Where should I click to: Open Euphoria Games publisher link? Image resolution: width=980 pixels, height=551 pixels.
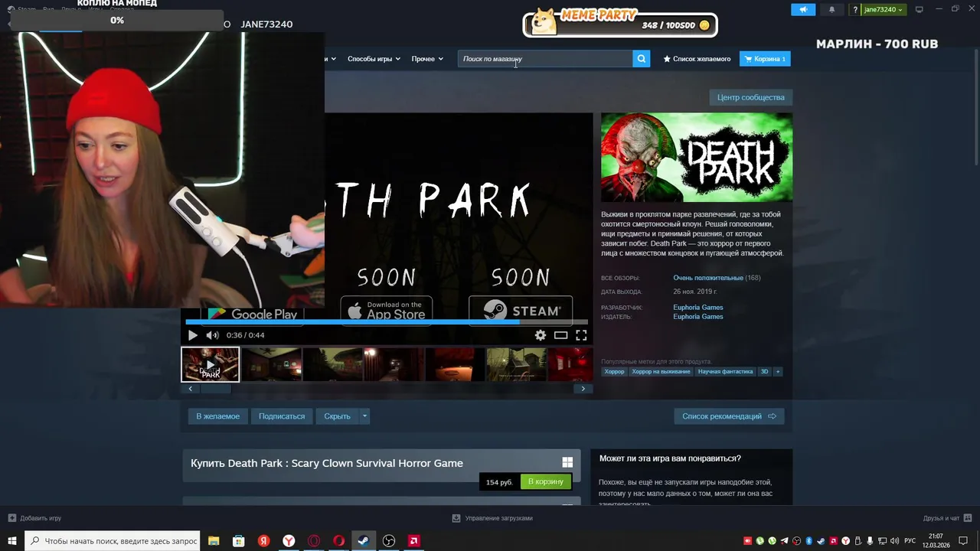(697, 317)
